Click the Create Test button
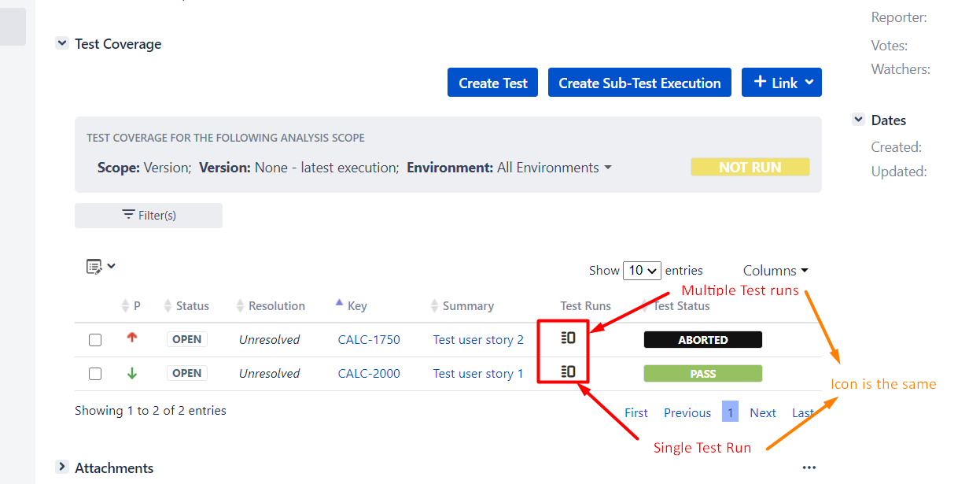The height and width of the screenshot is (484, 980). pyautogui.click(x=493, y=83)
